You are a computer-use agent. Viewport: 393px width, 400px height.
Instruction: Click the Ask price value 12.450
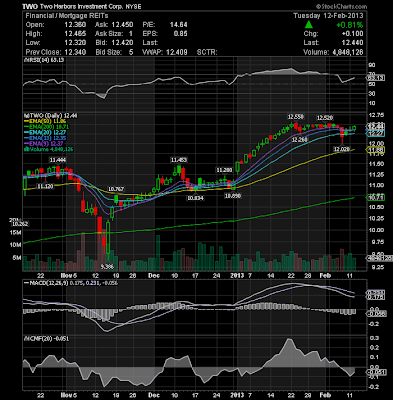click(122, 24)
